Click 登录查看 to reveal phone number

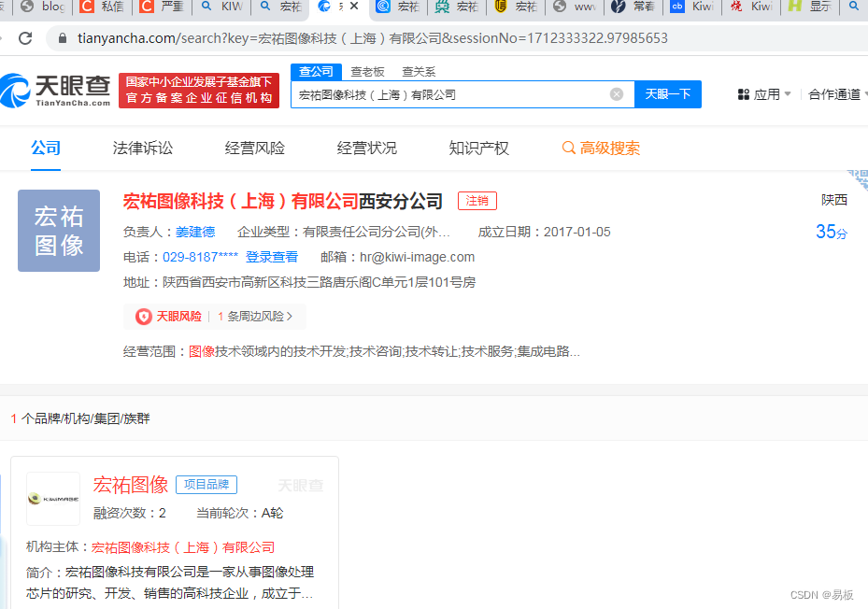[x=272, y=257]
